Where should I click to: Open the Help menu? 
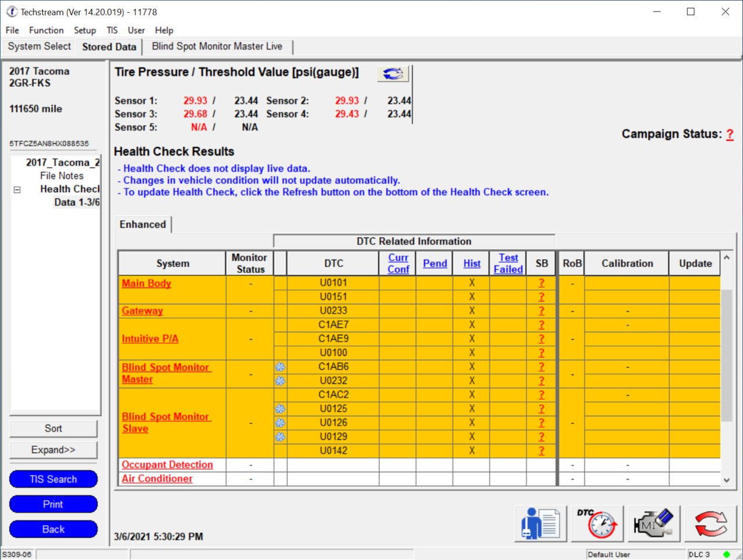tap(164, 30)
